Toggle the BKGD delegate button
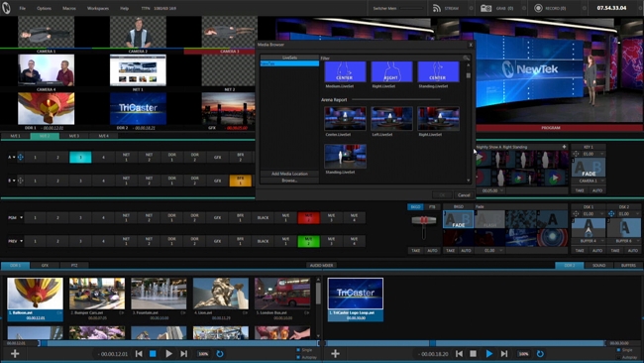644x363 pixels. 415,206
